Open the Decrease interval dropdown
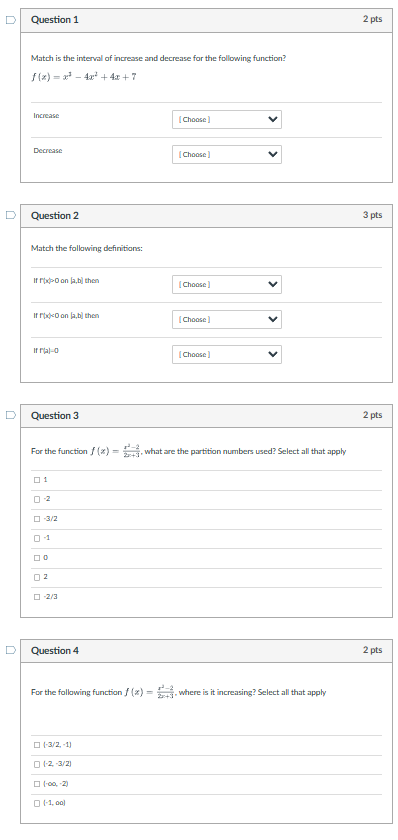Screen dimensions: 398x840 tap(227, 154)
